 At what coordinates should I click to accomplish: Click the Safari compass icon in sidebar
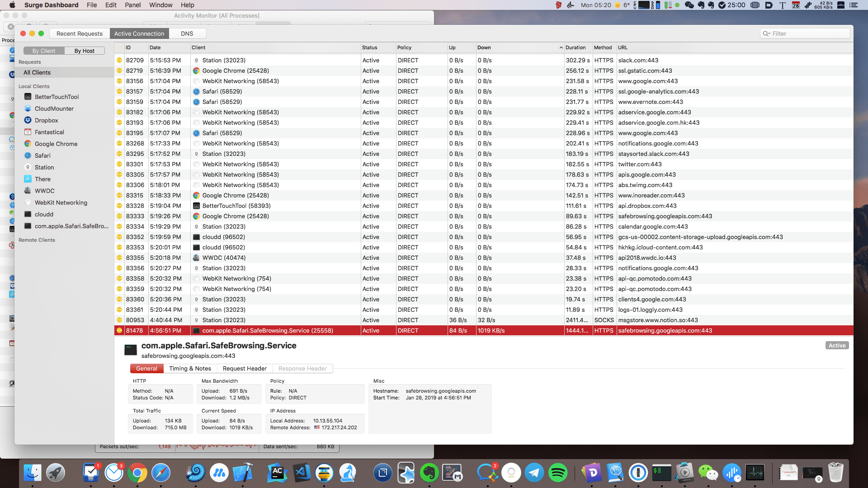28,155
